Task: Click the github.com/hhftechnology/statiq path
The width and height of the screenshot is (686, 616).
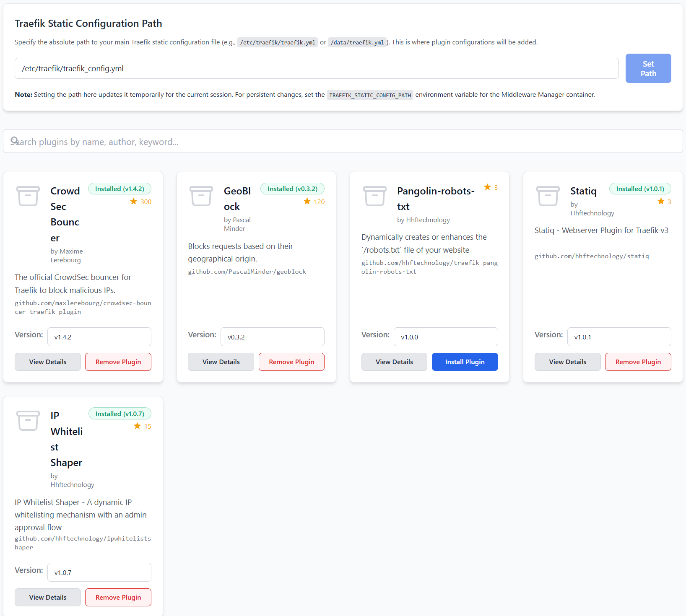Action: pyautogui.click(x=592, y=256)
